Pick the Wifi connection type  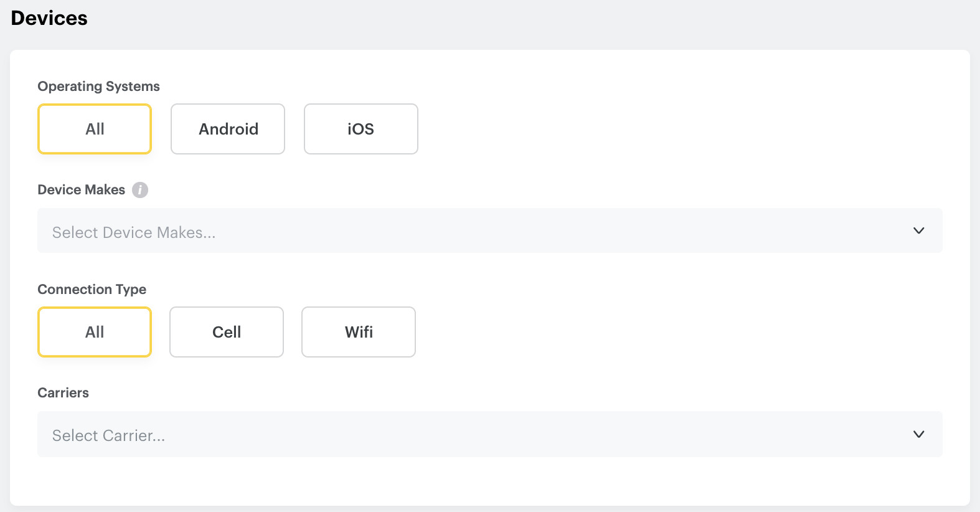[x=359, y=332]
